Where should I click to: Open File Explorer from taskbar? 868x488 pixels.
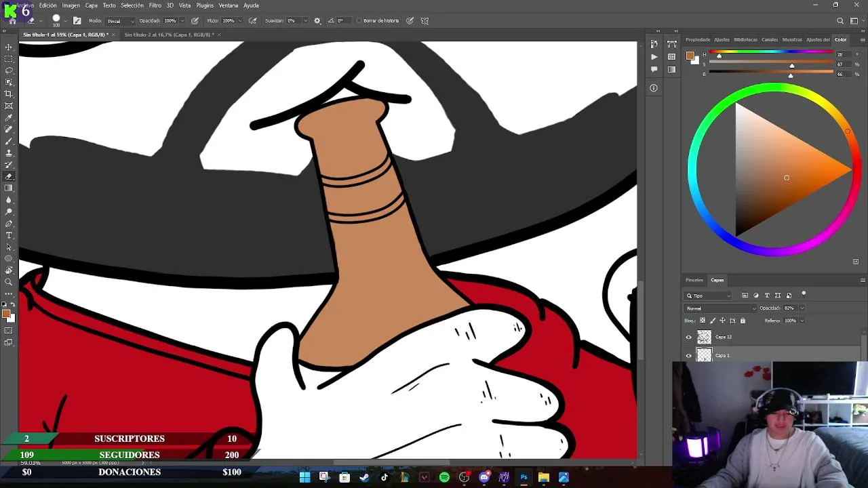click(x=544, y=477)
